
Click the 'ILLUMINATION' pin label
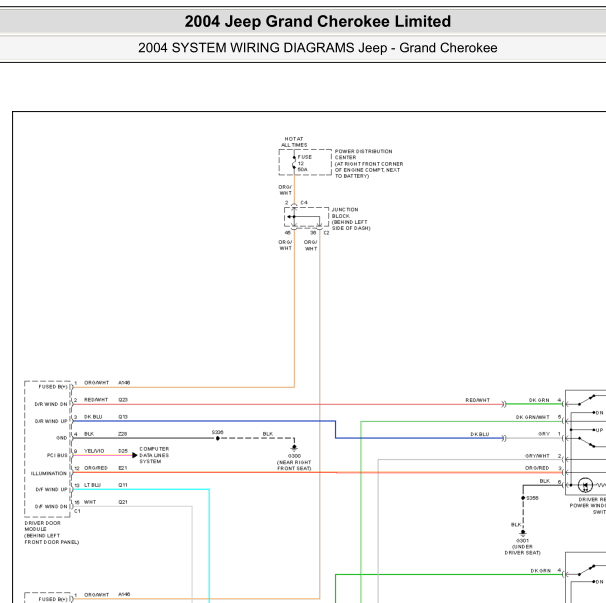[49, 473]
